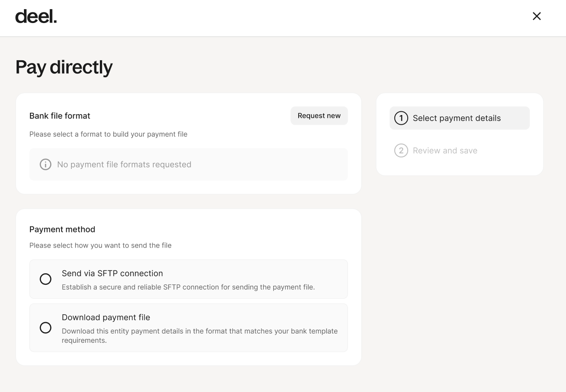Click the SFTP secure connection description text

pyautogui.click(x=188, y=287)
